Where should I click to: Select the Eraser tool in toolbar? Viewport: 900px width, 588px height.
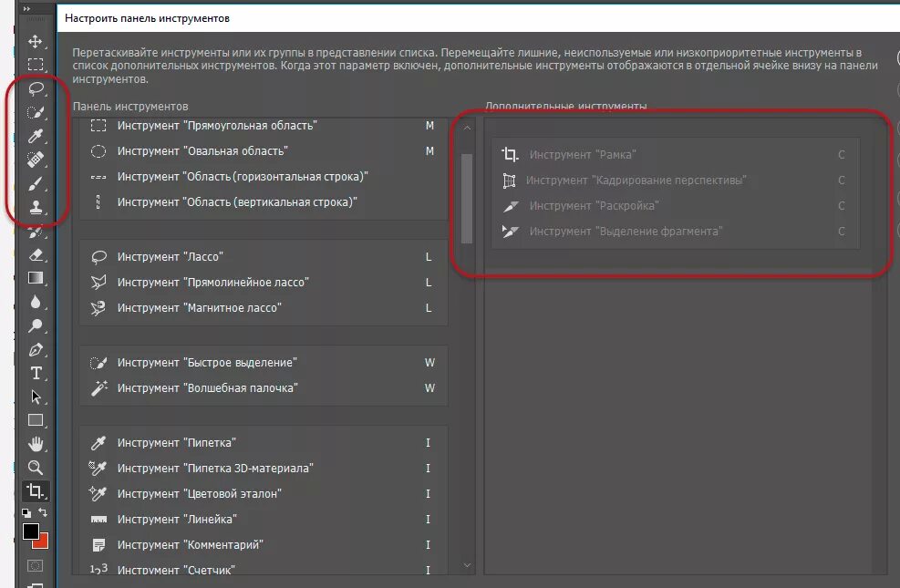(x=36, y=254)
